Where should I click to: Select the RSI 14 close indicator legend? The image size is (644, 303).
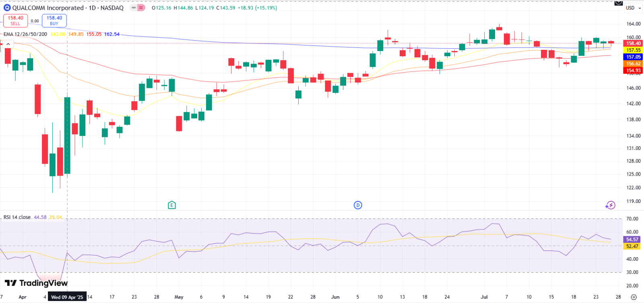17,217
